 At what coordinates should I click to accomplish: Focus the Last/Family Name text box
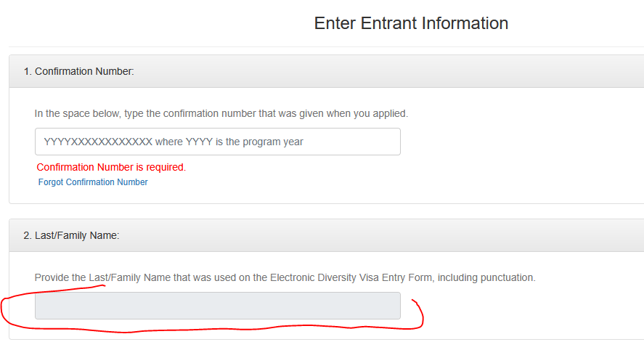point(217,306)
